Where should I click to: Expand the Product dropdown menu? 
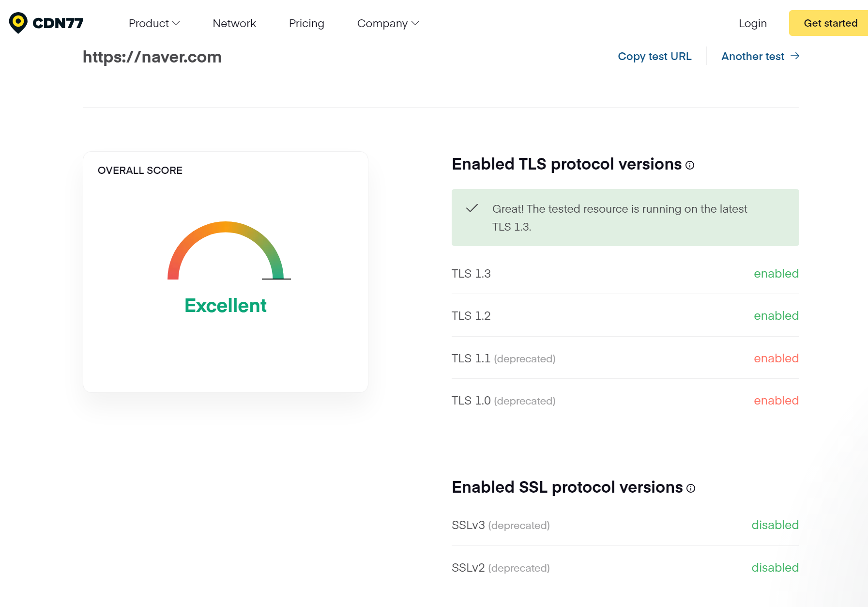(154, 23)
